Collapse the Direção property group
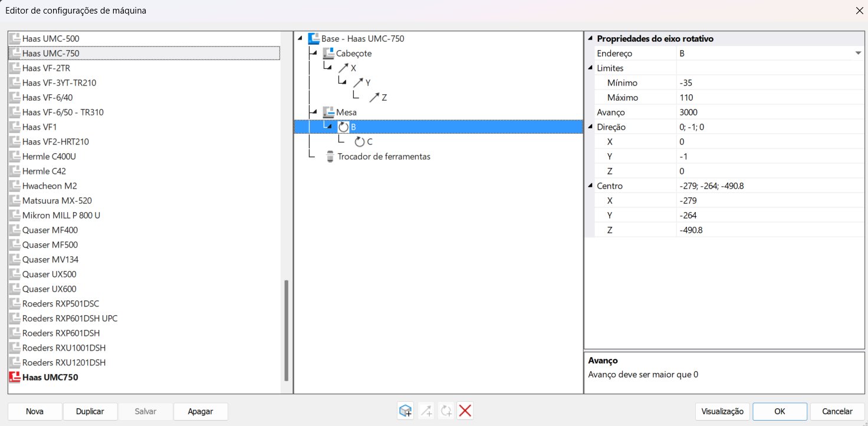The height and width of the screenshot is (426, 868). tap(590, 127)
